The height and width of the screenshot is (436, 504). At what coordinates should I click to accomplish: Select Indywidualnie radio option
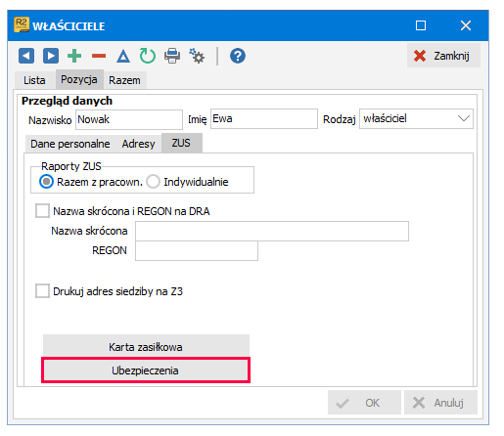[154, 182]
